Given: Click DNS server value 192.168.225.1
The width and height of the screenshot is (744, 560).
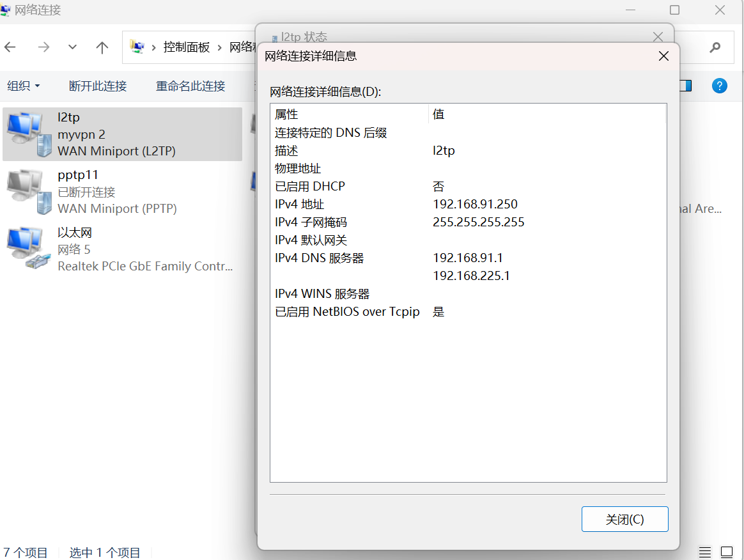Looking at the screenshot, I should [x=471, y=276].
